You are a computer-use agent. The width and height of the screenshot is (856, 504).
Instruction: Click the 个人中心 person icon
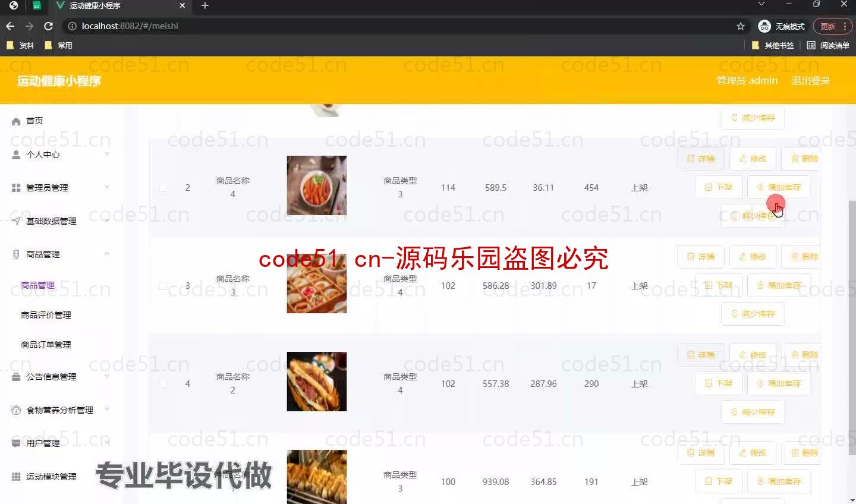click(x=16, y=155)
